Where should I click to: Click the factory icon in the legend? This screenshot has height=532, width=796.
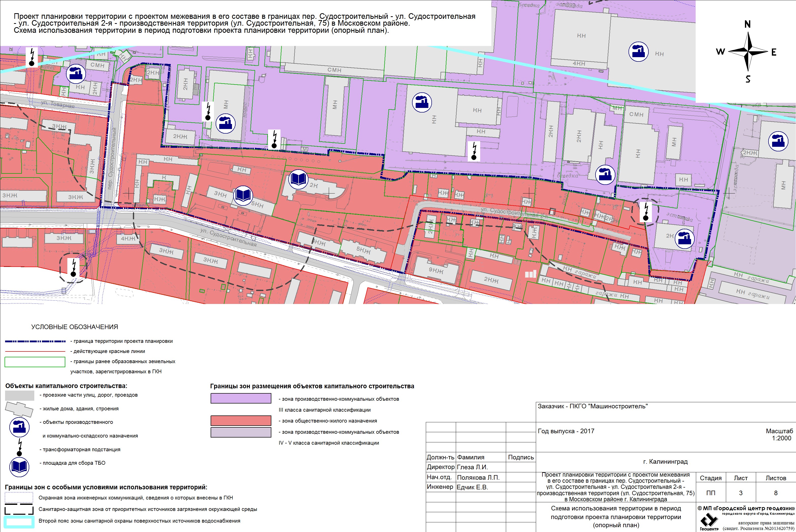[x=19, y=427]
